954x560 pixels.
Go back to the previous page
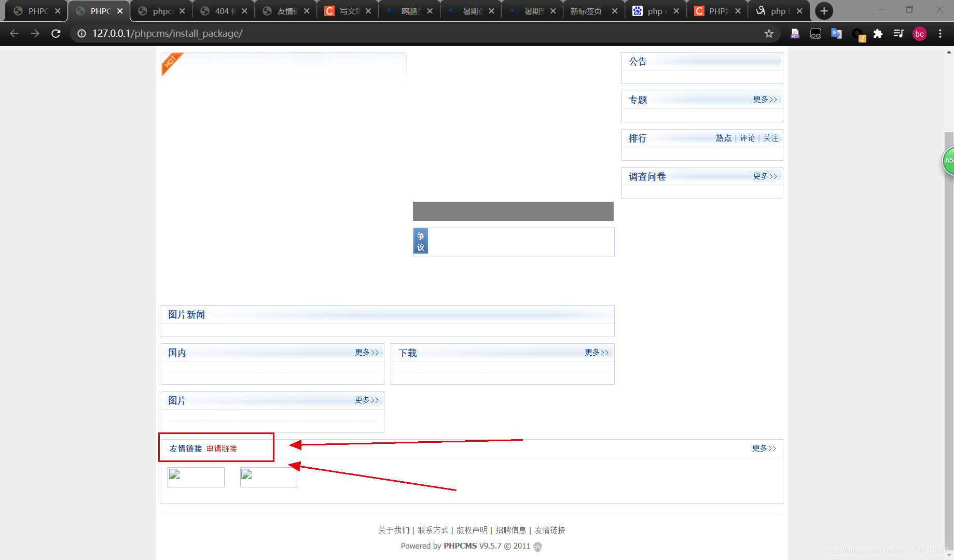pos(14,34)
